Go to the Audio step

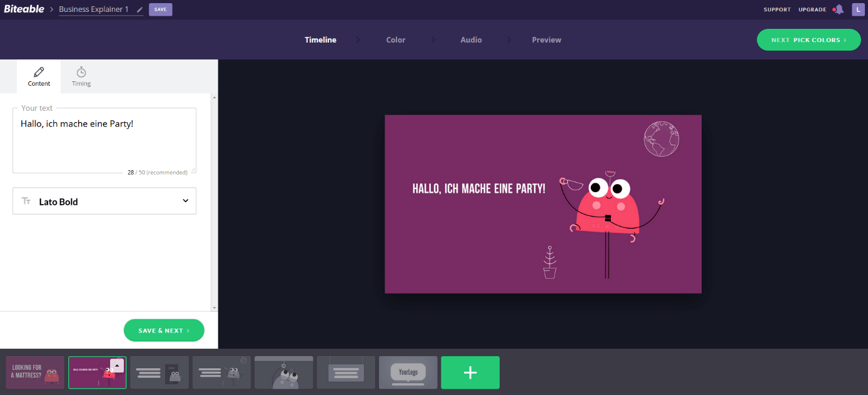[471, 40]
